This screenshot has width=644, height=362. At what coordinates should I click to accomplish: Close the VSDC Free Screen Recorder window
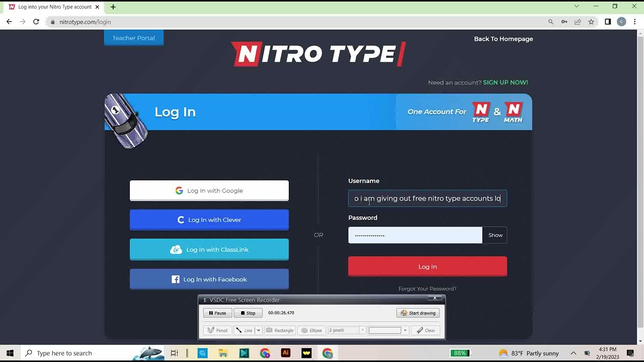(435, 298)
